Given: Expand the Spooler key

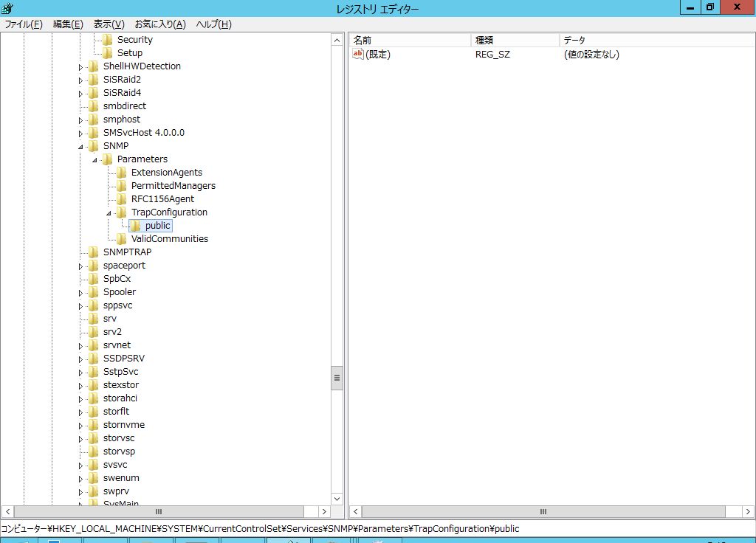Looking at the screenshot, I should pyautogui.click(x=80, y=293).
